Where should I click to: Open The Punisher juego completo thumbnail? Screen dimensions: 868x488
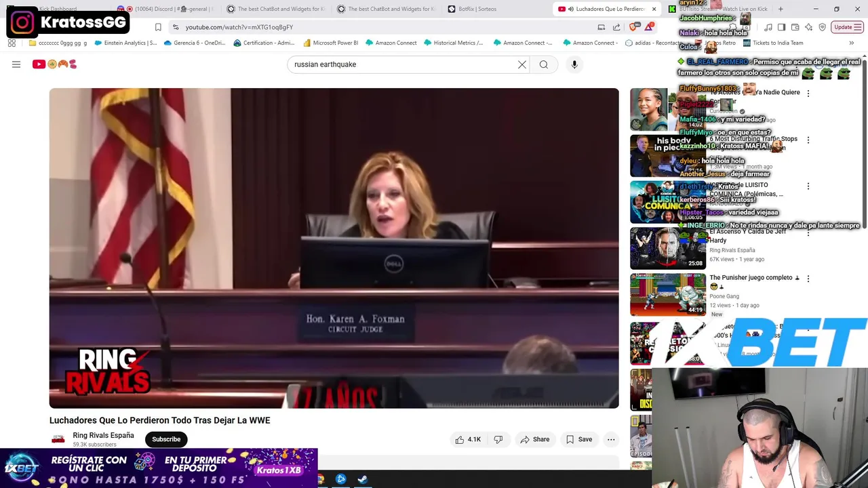tap(668, 294)
